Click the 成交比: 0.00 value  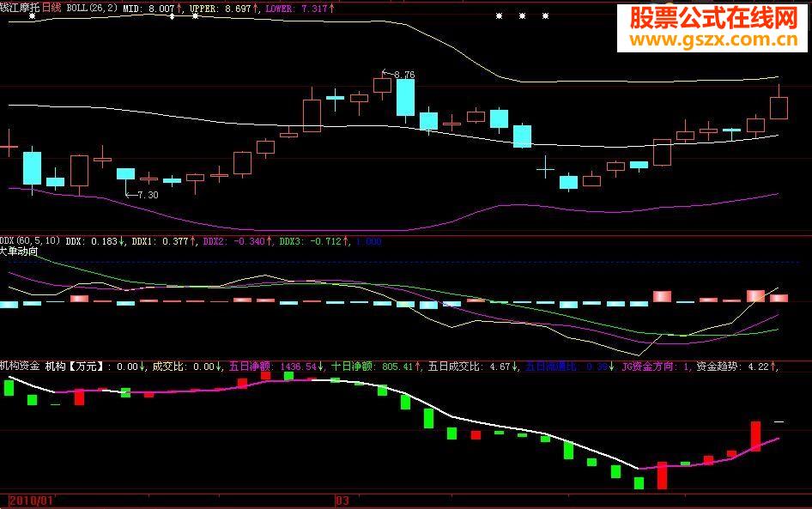click(187, 367)
